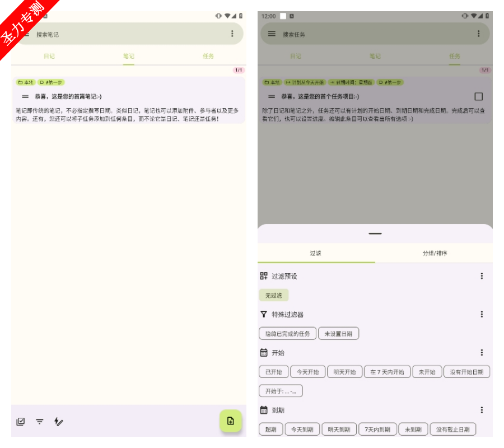Viewport: 504px width, 448px height.
Task: Tap the 今天到期 filter chip
Action: 302,429
